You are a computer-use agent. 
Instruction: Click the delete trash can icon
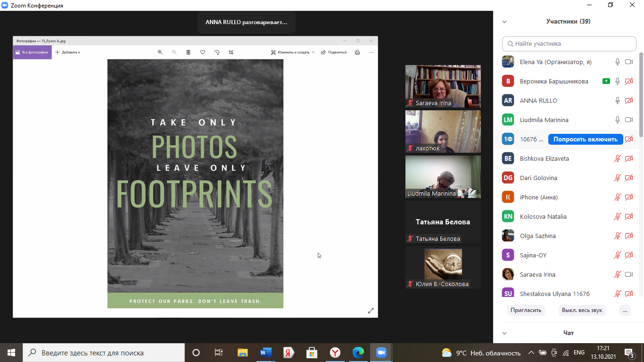pyautogui.click(x=188, y=52)
